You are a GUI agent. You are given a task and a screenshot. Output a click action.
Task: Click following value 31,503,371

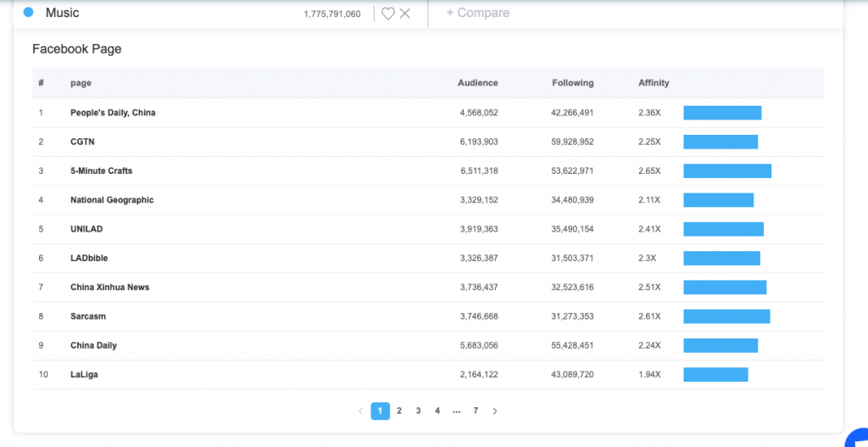point(572,258)
